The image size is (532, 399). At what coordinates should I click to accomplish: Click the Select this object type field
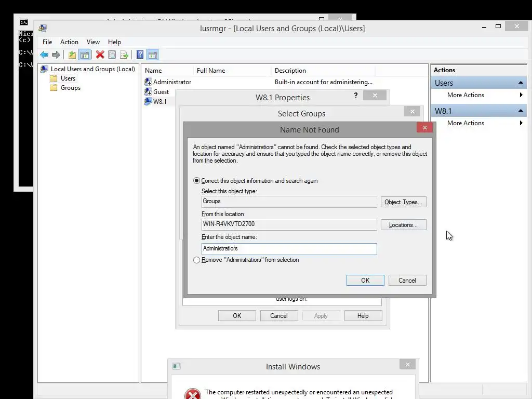pos(289,202)
